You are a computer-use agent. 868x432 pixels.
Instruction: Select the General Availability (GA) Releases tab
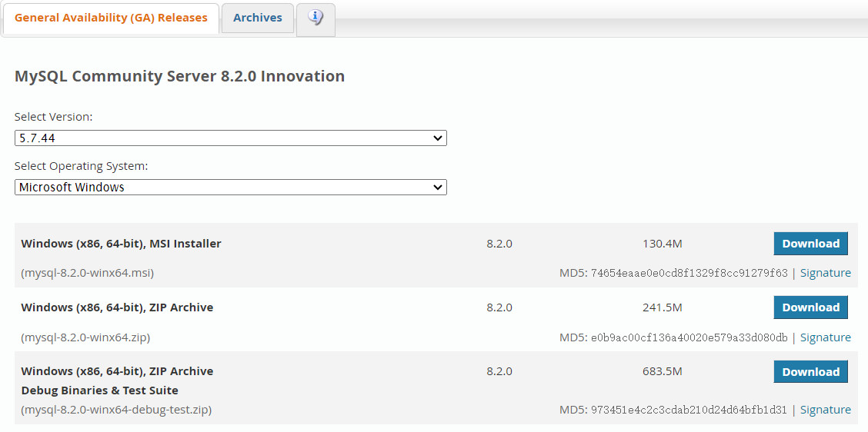tap(111, 18)
